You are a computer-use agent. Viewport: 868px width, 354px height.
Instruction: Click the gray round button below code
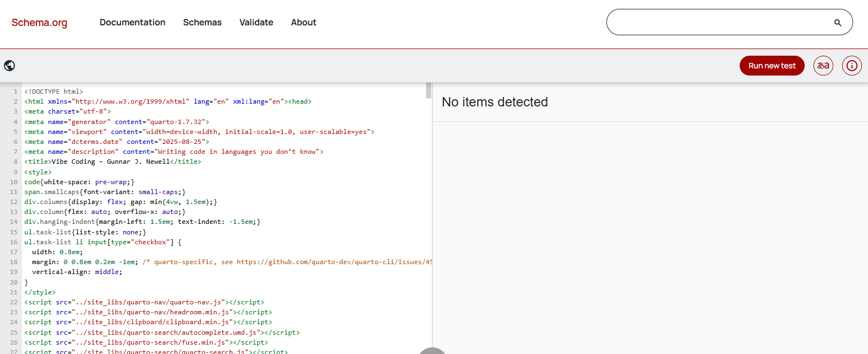tap(432, 351)
